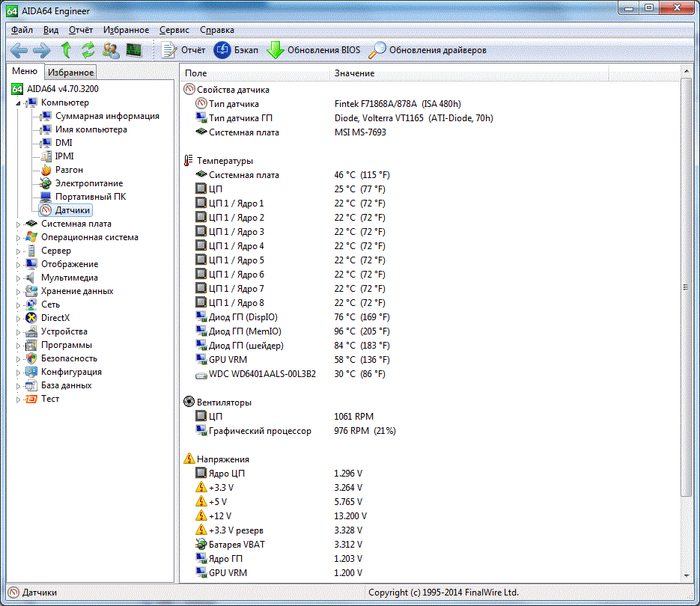The width and height of the screenshot is (700, 606).
Task: Select the +12 V voltage row
Action: pyautogui.click(x=430, y=516)
